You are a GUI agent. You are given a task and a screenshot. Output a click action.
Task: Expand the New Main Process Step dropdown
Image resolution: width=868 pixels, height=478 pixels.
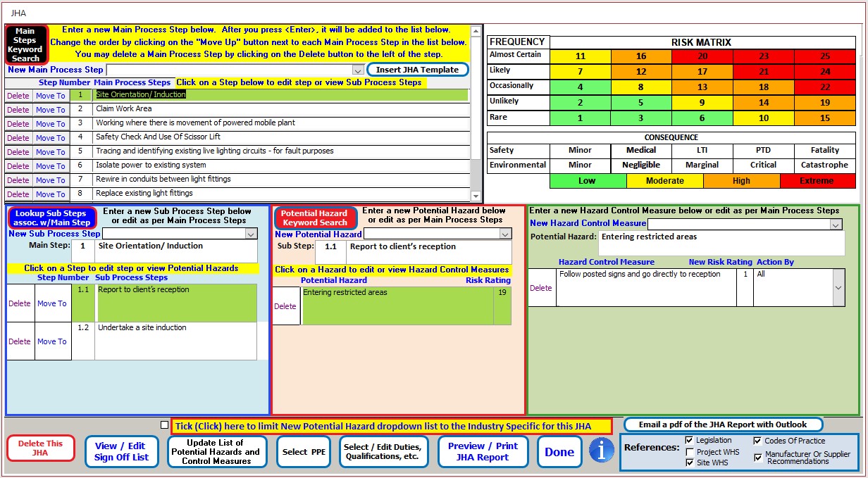click(357, 70)
